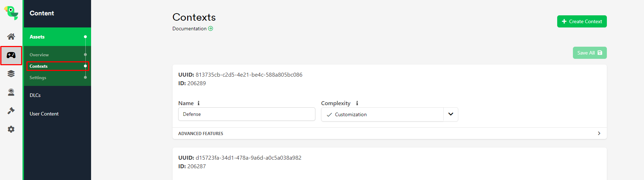This screenshot has height=180, width=644.
Task: Go to the Overview submenu item
Action: point(39,55)
